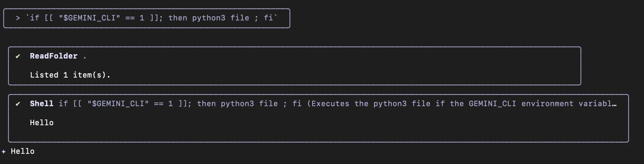This screenshot has height=164, width=644.
Task: Click 'GEMINI_CLI environment' in Shell description
Action: 521,104
